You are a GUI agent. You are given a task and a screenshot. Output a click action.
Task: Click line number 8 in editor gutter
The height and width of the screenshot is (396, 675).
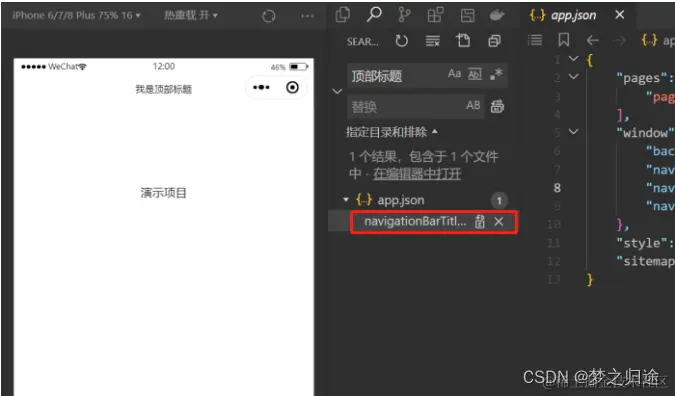(x=557, y=188)
